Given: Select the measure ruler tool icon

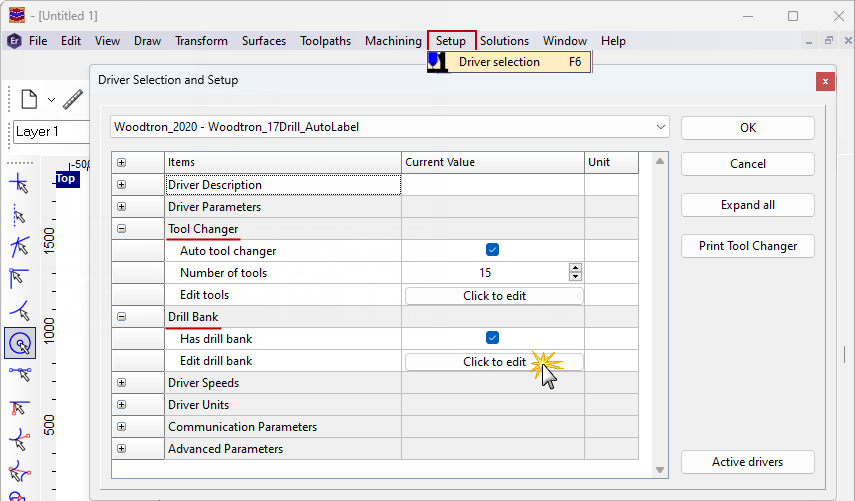Looking at the screenshot, I should pos(72,99).
